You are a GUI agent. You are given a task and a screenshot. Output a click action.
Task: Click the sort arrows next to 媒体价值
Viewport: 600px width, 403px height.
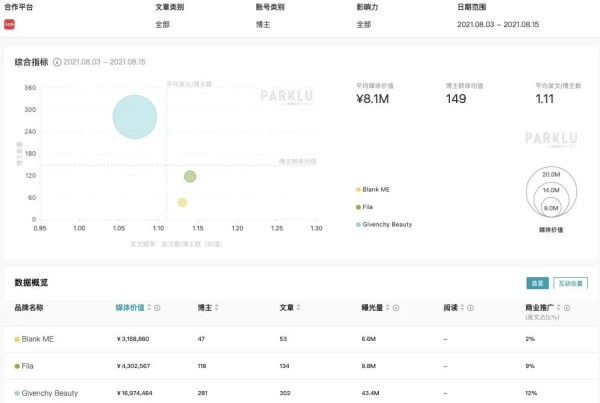(x=149, y=308)
